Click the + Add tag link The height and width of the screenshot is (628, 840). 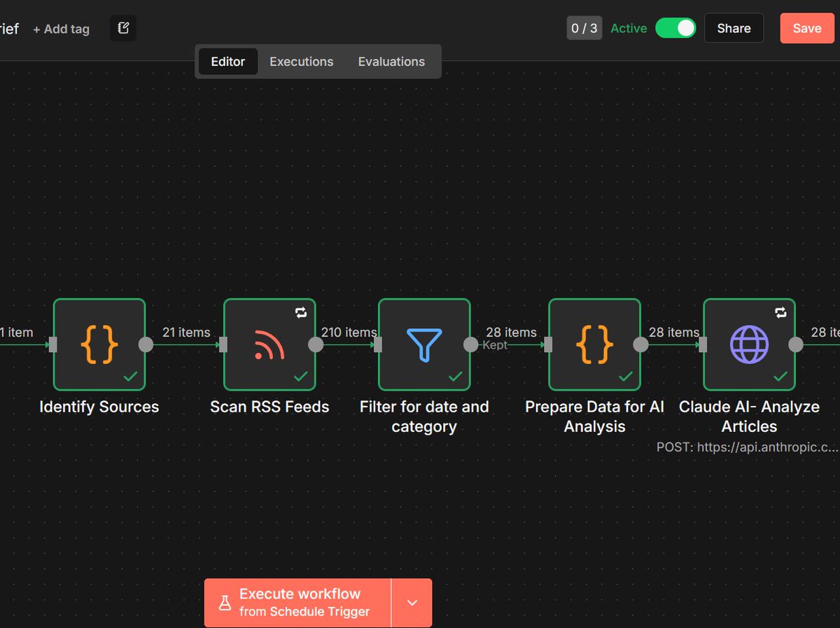pyautogui.click(x=61, y=29)
